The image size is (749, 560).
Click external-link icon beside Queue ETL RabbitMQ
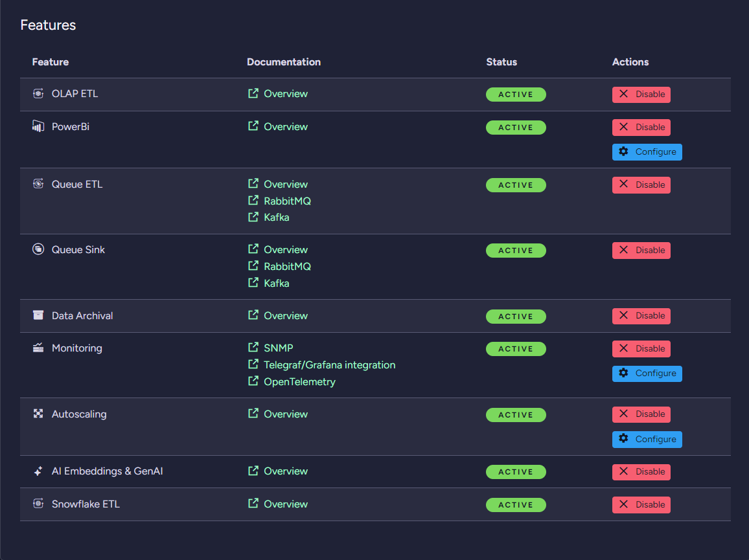tap(253, 201)
